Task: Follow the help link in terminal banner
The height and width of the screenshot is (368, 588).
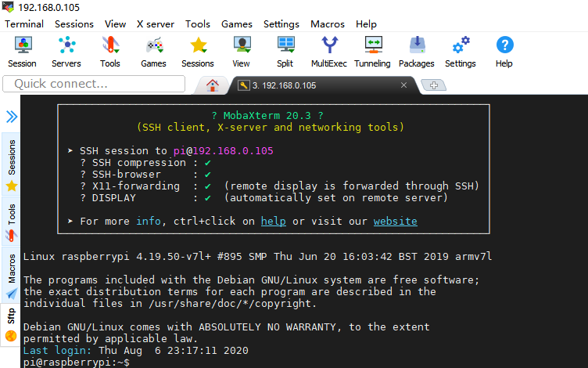Action: [x=274, y=221]
